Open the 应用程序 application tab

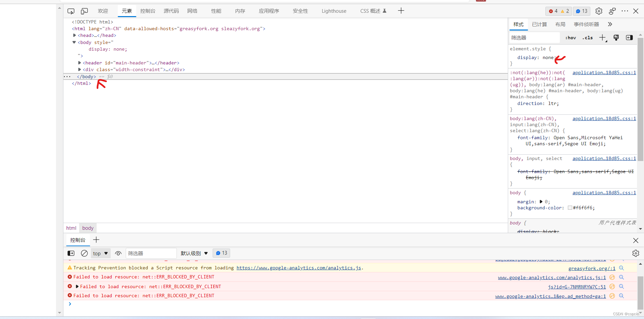pos(269,11)
